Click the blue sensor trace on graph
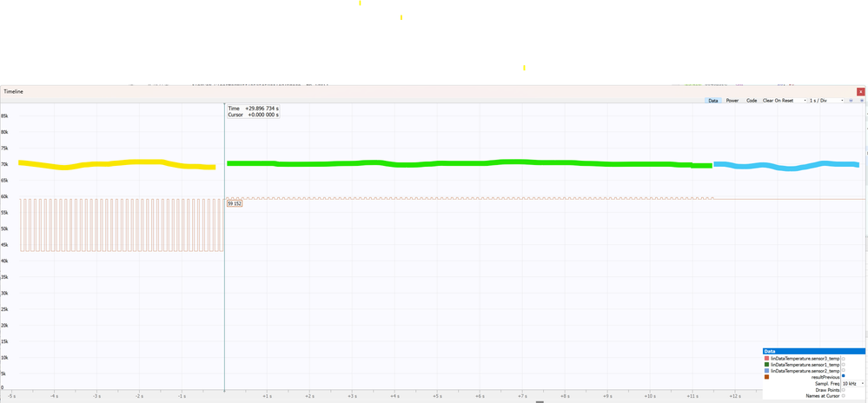Image resolution: width=868 pixels, height=403 pixels. point(786,165)
